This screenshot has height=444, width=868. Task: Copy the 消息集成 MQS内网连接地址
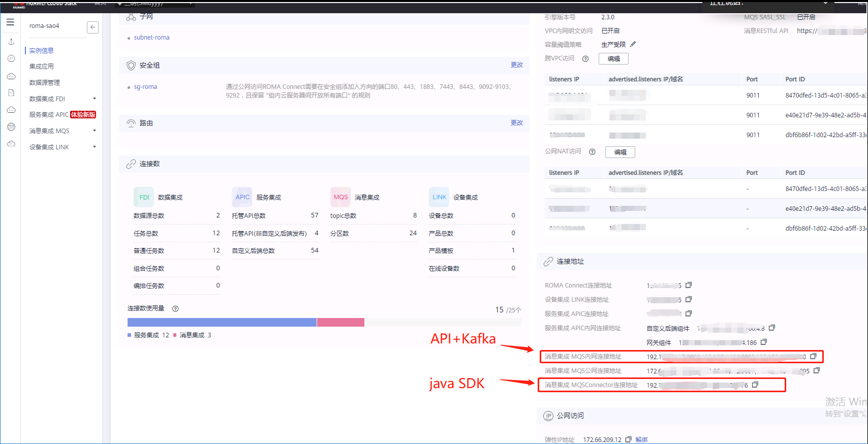(813, 356)
